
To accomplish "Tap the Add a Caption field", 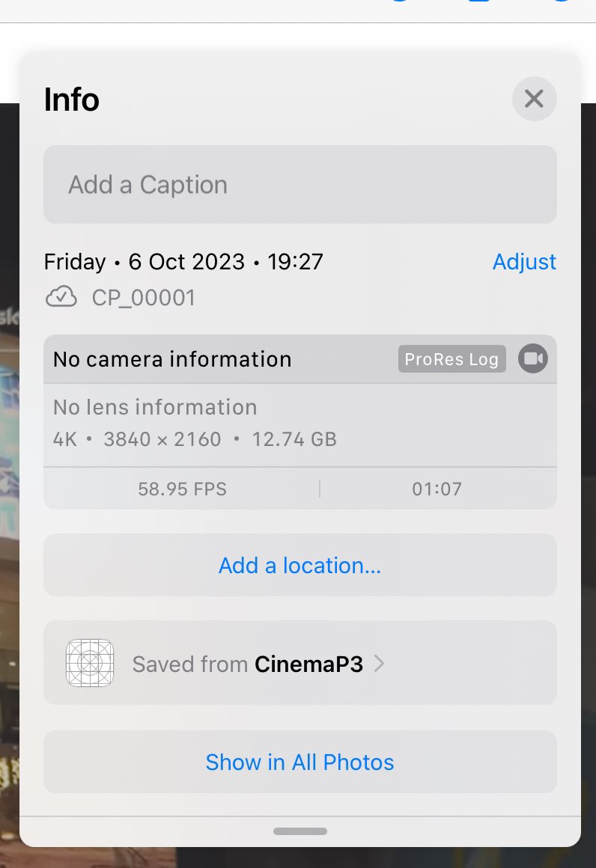I will point(299,184).
